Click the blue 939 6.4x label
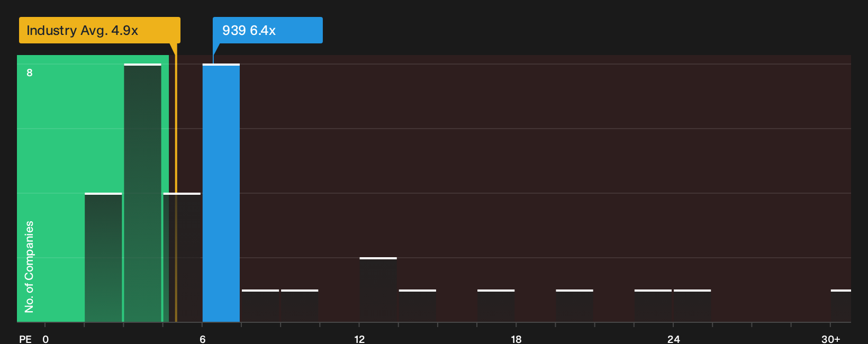This screenshot has height=344, width=868. tap(267, 30)
